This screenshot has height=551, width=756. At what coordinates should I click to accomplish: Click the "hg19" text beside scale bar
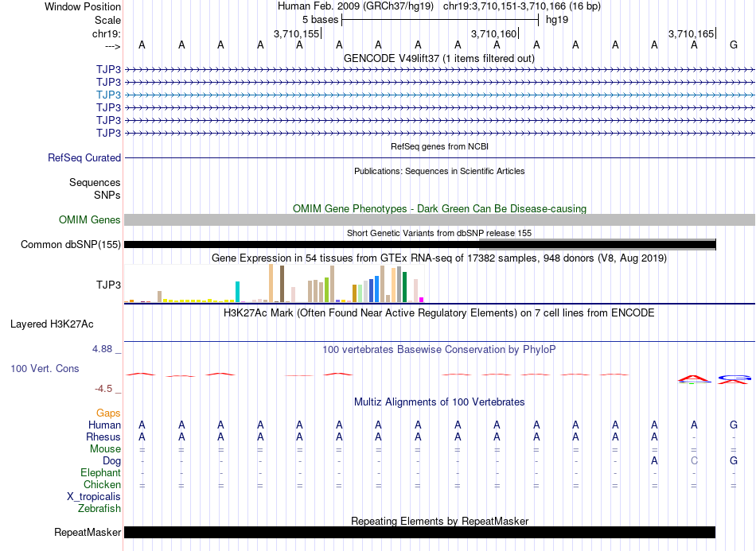coord(557,20)
